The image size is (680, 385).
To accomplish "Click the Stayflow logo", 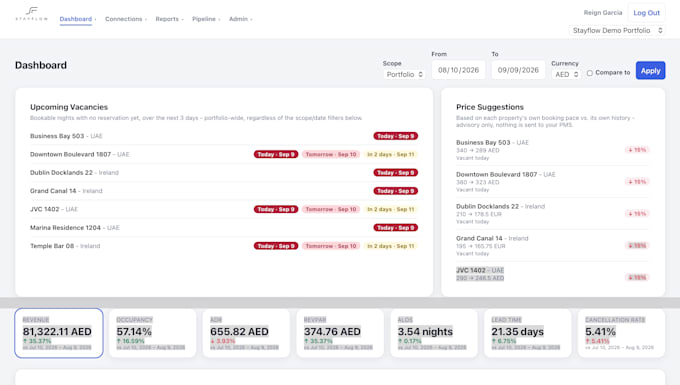I will [32, 13].
